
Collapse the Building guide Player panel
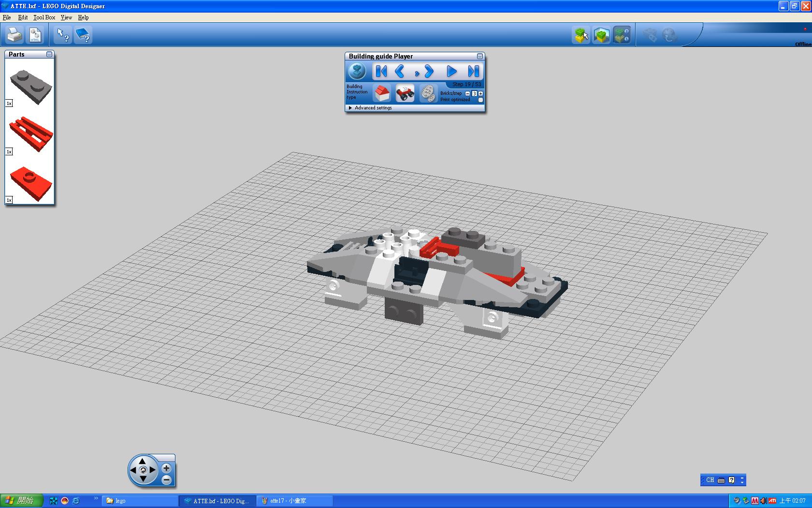pos(480,57)
